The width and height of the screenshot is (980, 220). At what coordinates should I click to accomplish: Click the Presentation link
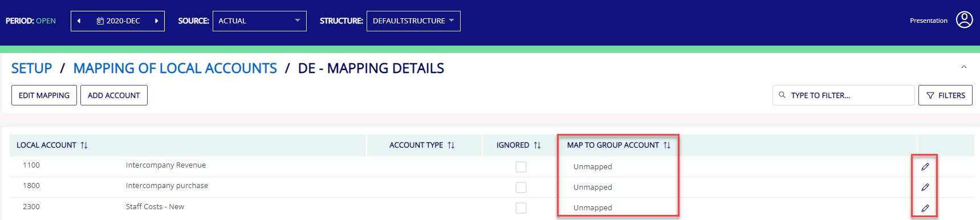(x=928, y=21)
